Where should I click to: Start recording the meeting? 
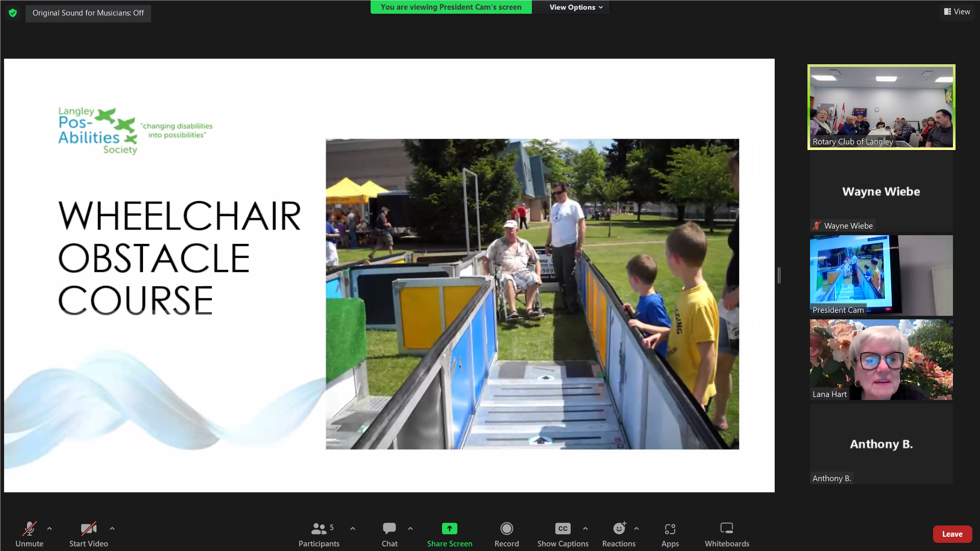(x=506, y=534)
